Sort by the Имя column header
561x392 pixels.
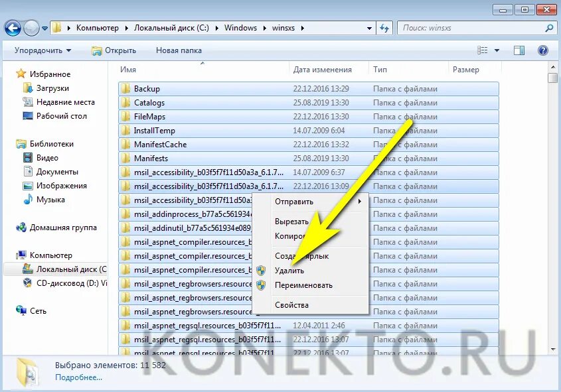(127, 70)
